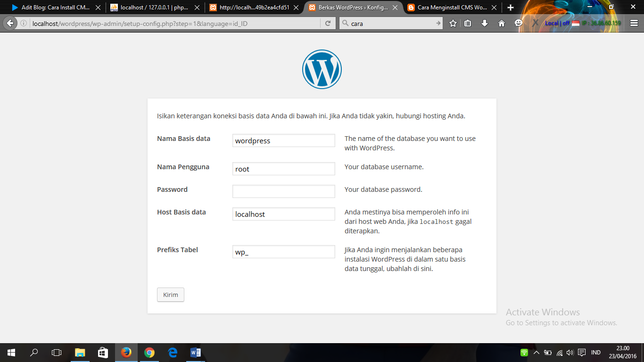Open the Windows Start menu
644x362 pixels.
click(11, 353)
